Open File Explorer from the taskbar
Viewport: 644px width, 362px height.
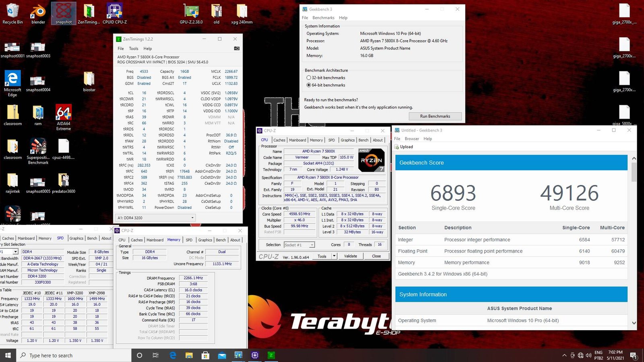(189, 355)
